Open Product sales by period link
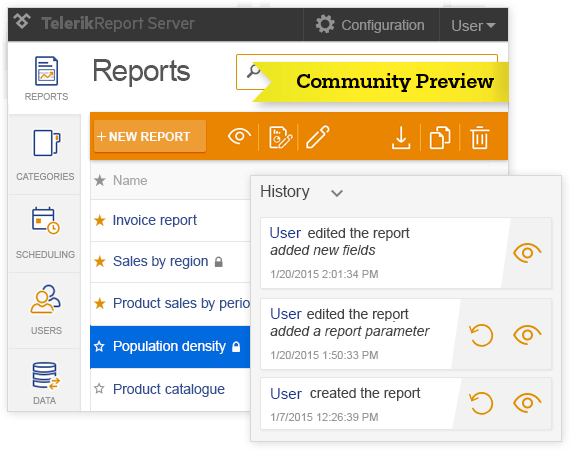This screenshot has width=570, height=451. tap(181, 303)
